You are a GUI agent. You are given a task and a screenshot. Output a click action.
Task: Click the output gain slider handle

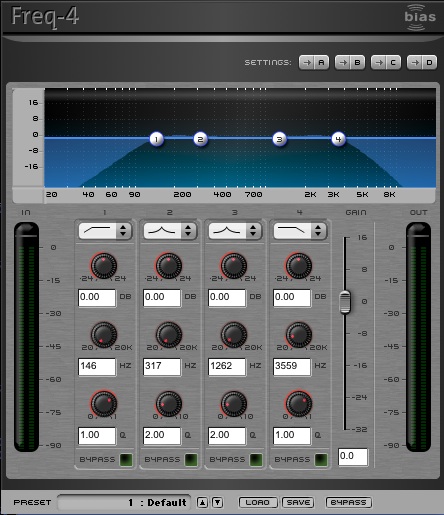click(345, 302)
